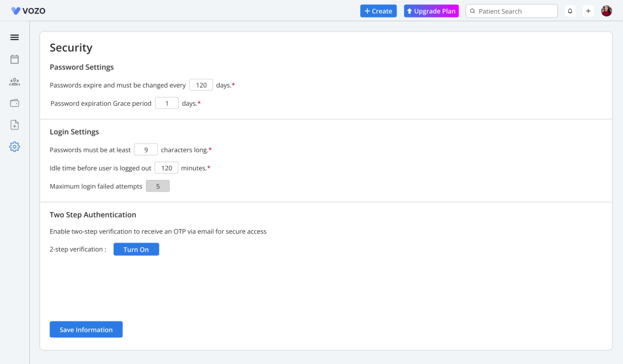Open the calendar from sidebar

(15, 59)
